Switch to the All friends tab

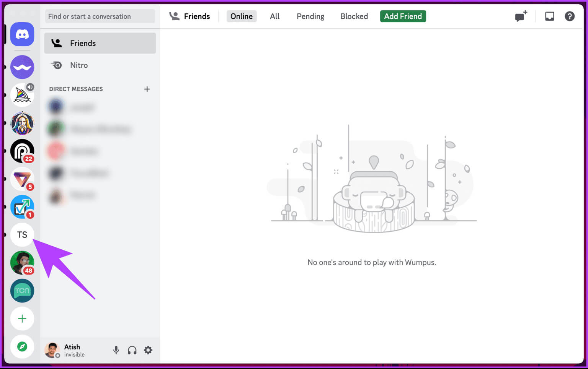[x=274, y=16]
